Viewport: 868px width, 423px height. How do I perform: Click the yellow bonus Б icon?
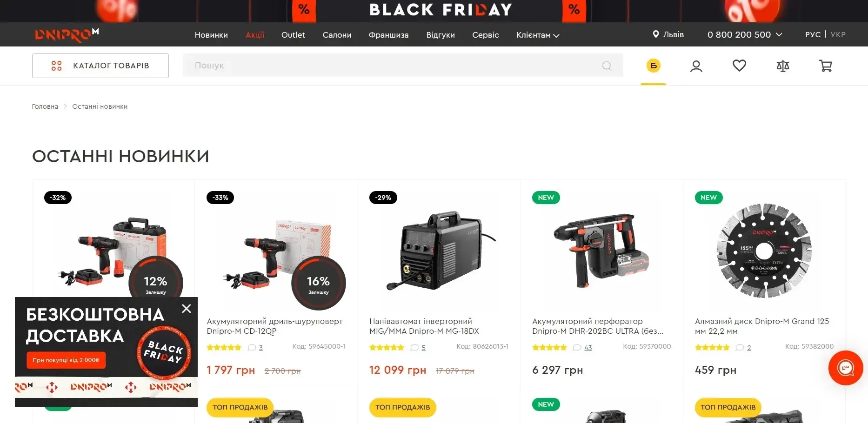click(x=653, y=66)
